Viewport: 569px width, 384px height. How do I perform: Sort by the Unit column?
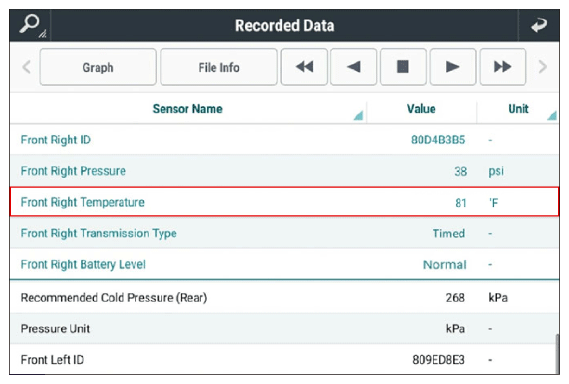[x=518, y=109]
